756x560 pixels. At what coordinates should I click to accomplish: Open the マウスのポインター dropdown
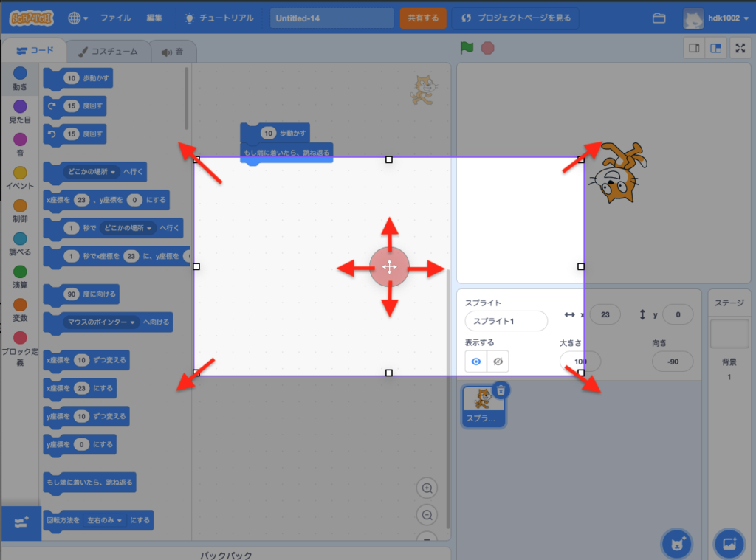[x=100, y=322]
